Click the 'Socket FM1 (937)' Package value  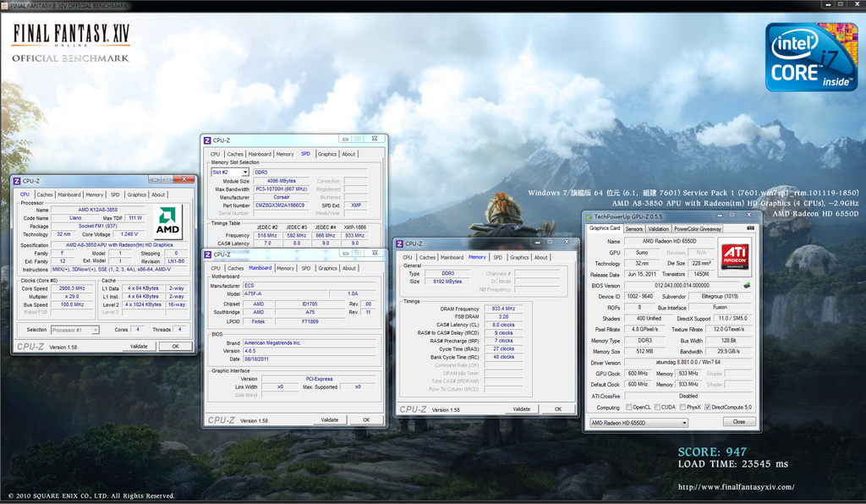(x=98, y=227)
